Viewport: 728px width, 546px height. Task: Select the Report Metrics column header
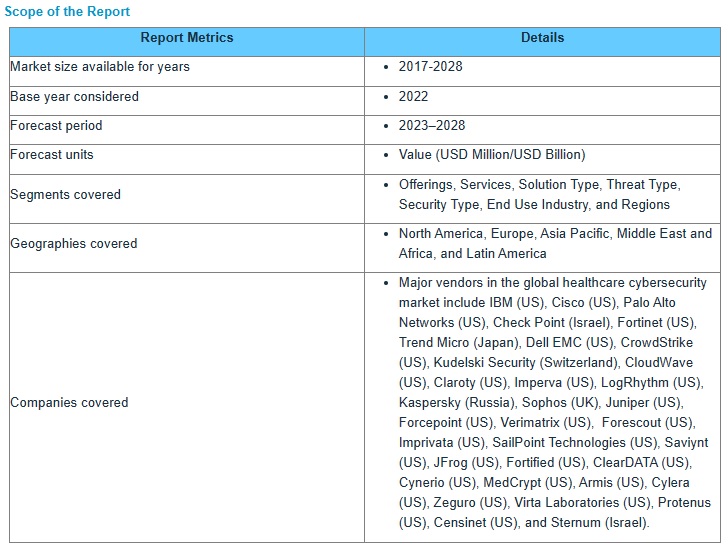click(186, 38)
